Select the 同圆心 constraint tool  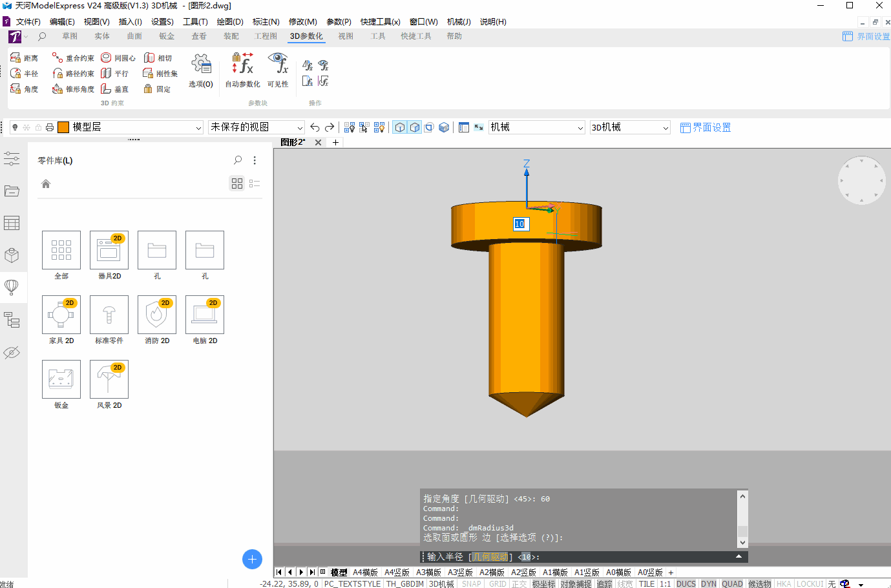[118, 58]
